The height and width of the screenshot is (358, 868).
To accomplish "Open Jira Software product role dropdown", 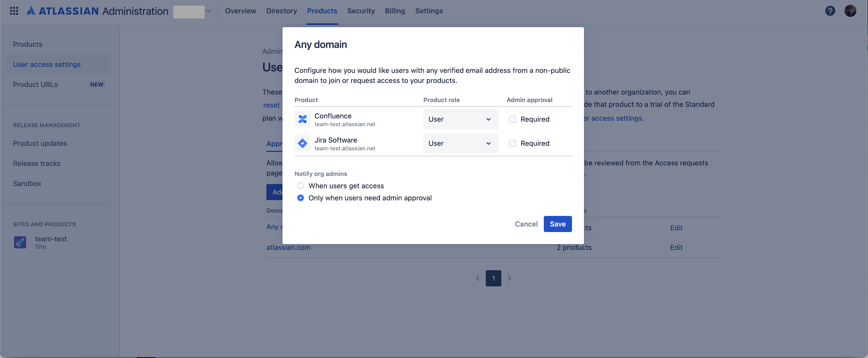I will click(x=460, y=143).
